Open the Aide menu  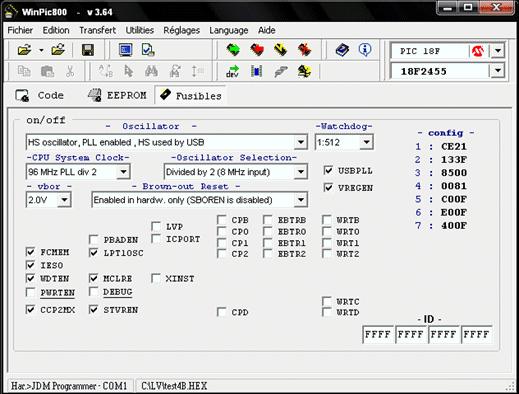coord(267,30)
